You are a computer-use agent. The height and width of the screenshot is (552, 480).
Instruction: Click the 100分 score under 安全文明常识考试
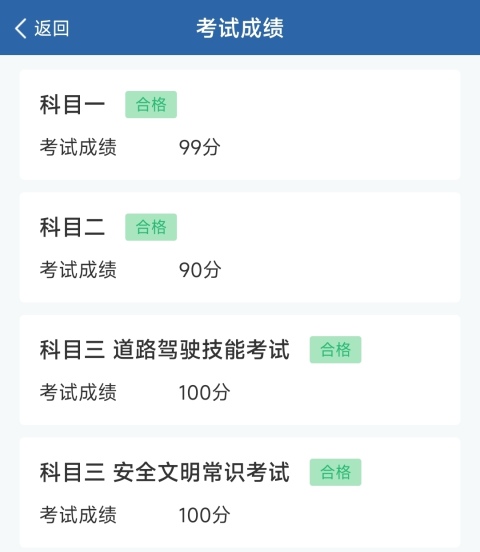(205, 515)
